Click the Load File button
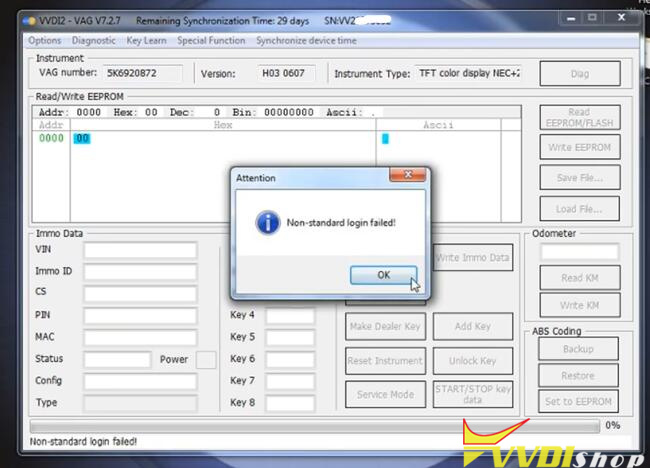The height and width of the screenshot is (468, 650). (579, 209)
